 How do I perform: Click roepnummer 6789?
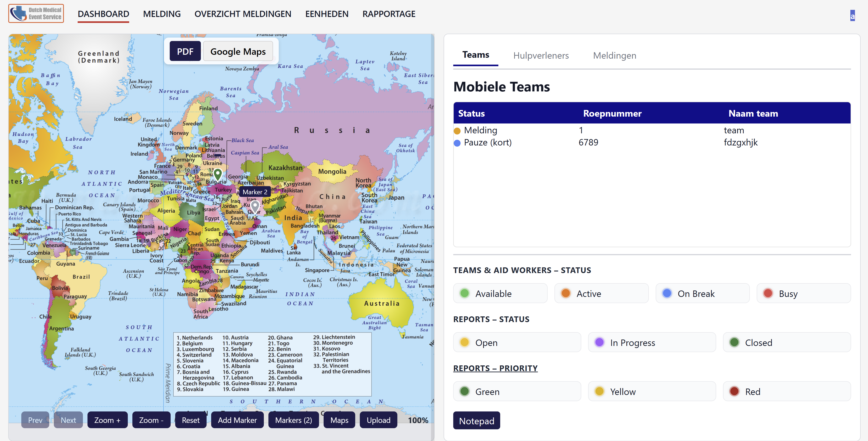click(588, 142)
